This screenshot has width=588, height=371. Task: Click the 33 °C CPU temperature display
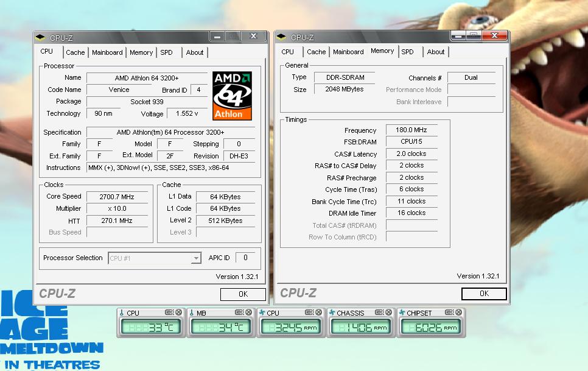click(x=150, y=328)
